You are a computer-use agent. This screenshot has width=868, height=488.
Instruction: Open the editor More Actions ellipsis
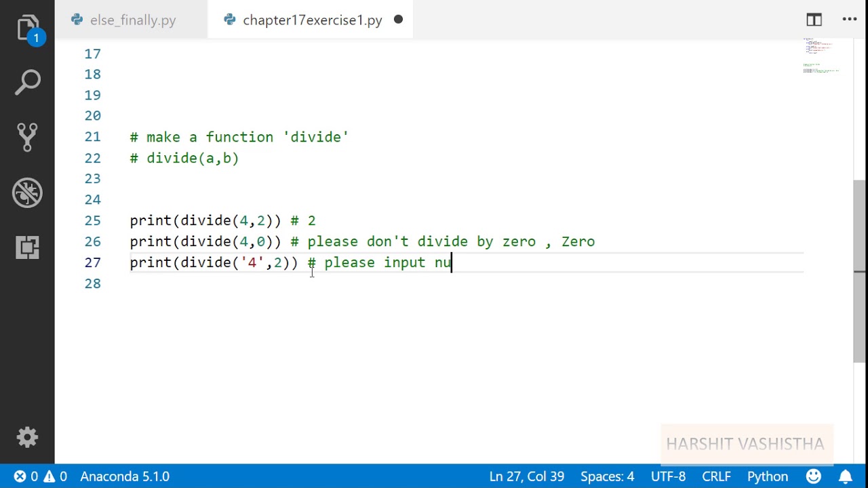(x=850, y=20)
